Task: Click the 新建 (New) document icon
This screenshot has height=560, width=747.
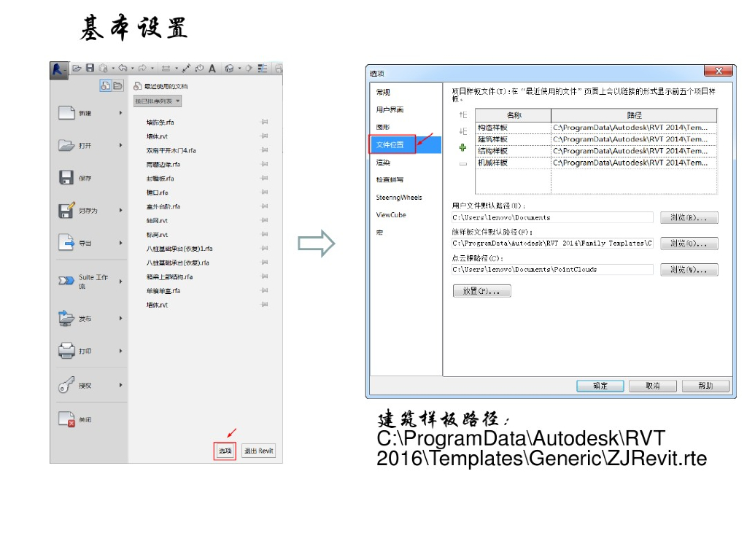Action: pyautogui.click(x=66, y=113)
